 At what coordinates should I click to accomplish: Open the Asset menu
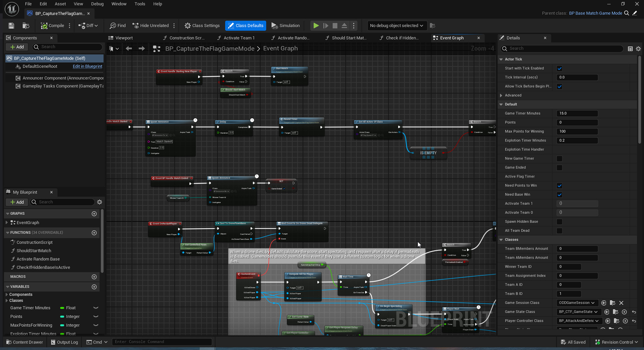(x=60, y=4)
